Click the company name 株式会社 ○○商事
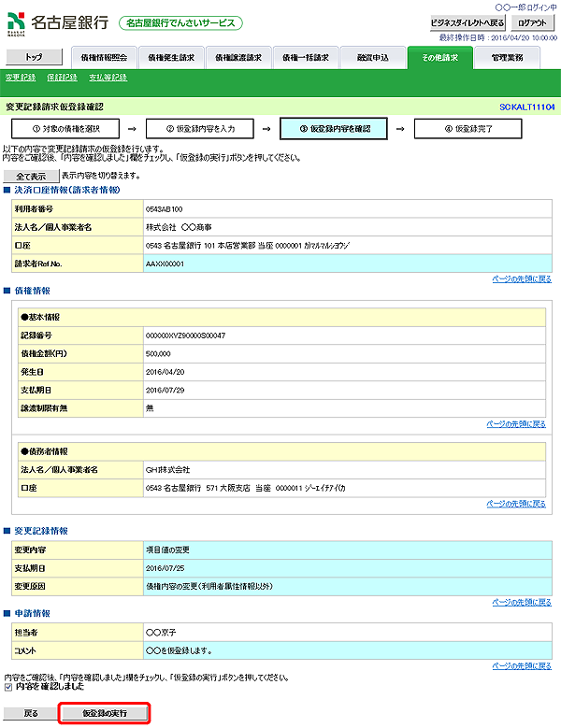The image size is (561, 728). coord(179,227)
